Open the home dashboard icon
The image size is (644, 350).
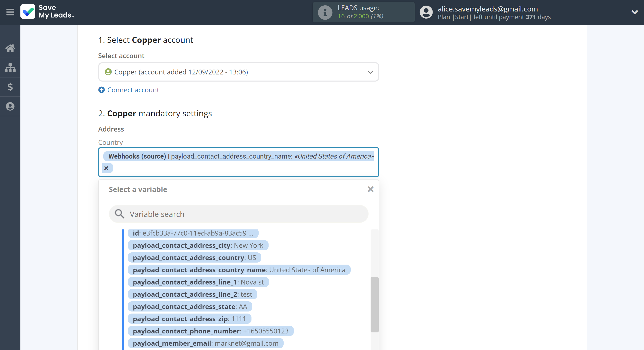[10, 48]
